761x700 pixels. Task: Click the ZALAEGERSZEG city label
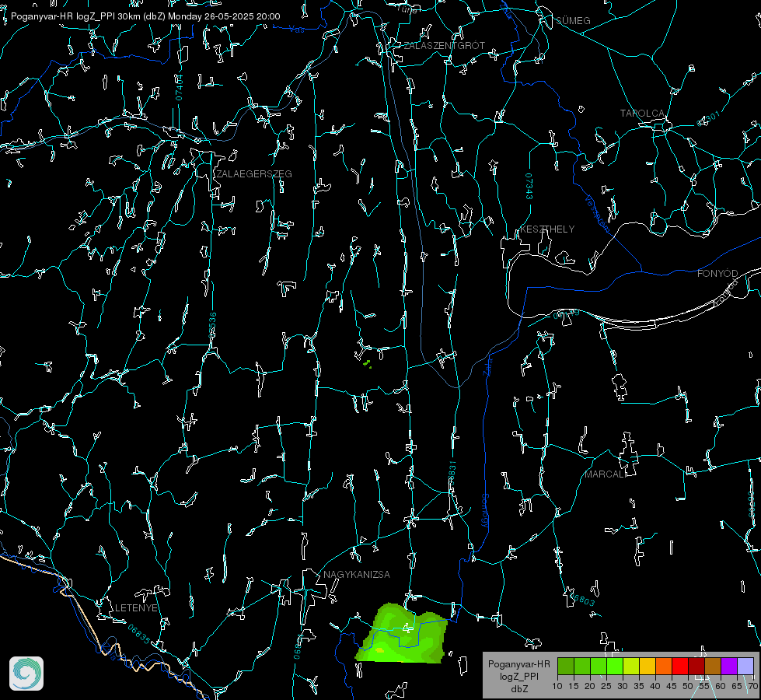point(254,173)
